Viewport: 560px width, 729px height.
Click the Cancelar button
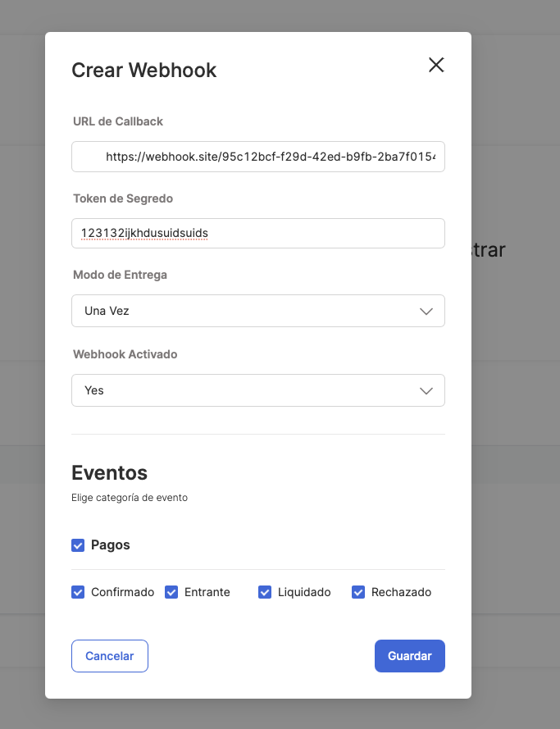110,655
